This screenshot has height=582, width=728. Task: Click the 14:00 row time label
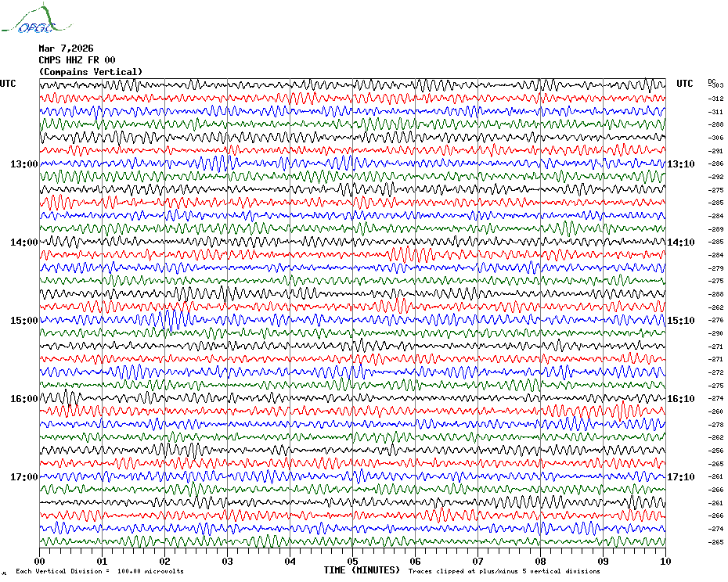click(x=24, y=242)
